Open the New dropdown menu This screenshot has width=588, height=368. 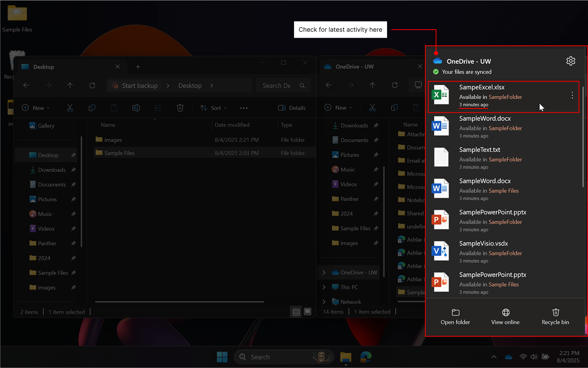point(36,108)
